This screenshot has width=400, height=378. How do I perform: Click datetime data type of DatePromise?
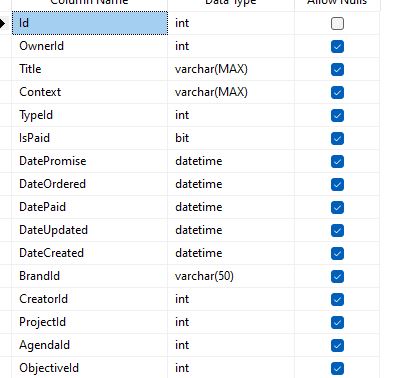231,161
